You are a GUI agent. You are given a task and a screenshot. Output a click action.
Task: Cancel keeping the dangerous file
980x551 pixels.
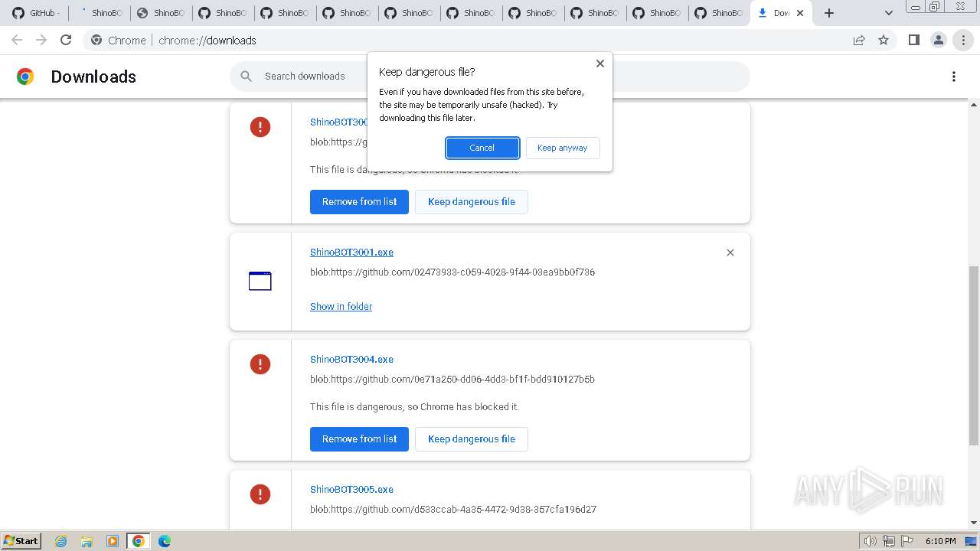482,148
